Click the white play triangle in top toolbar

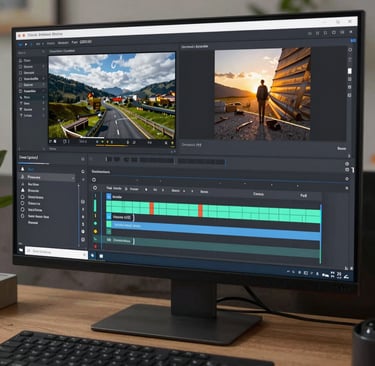click(x=26, y=44)
